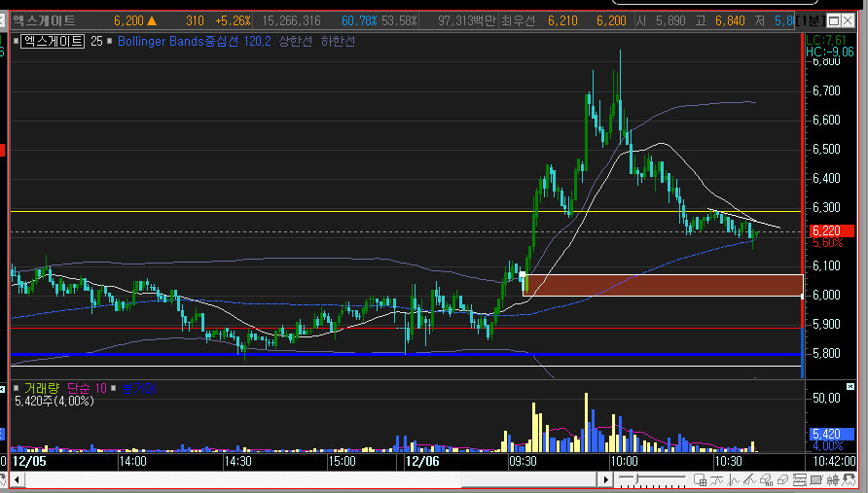868x493 pixels.
Task: Click the 6,700 price axis label
Action: [x=826, y=90]
